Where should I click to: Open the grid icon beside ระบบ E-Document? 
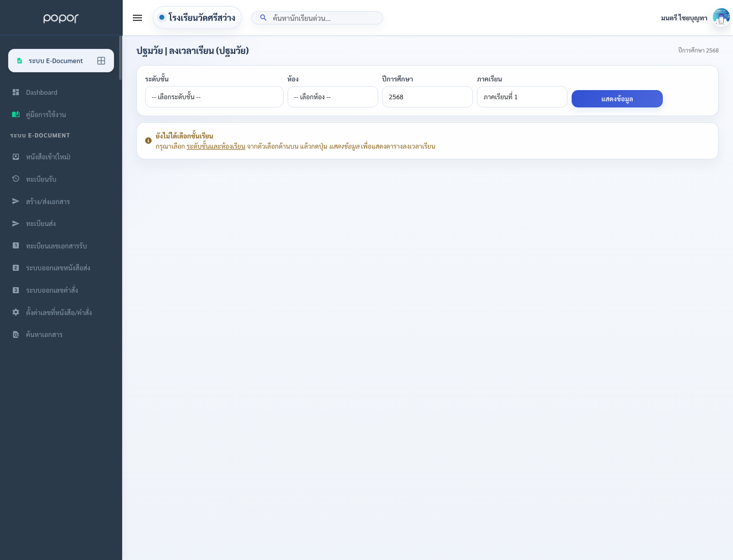(101, 61)
